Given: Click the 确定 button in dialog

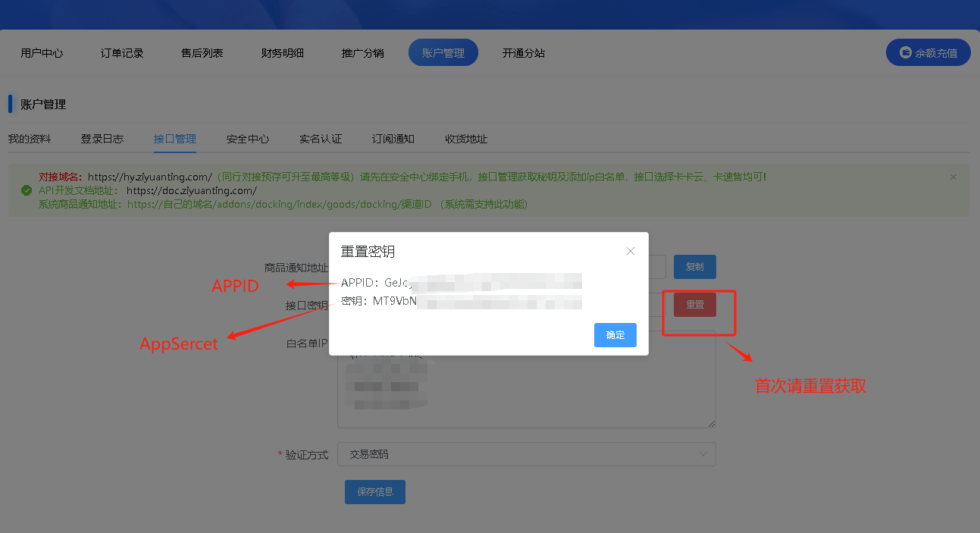Looking at the screenshot, I should [x=615, y=335].
